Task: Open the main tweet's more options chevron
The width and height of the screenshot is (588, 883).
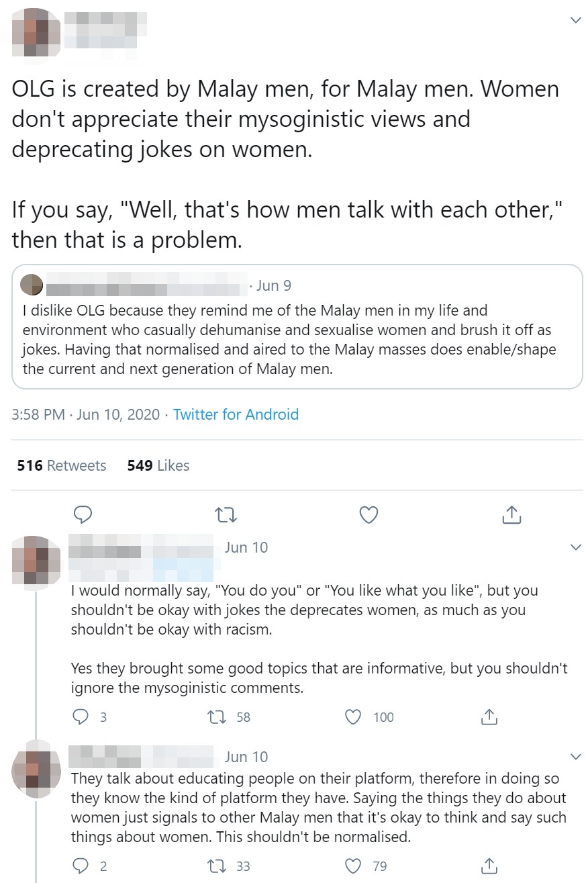Action: click(575, 20)
